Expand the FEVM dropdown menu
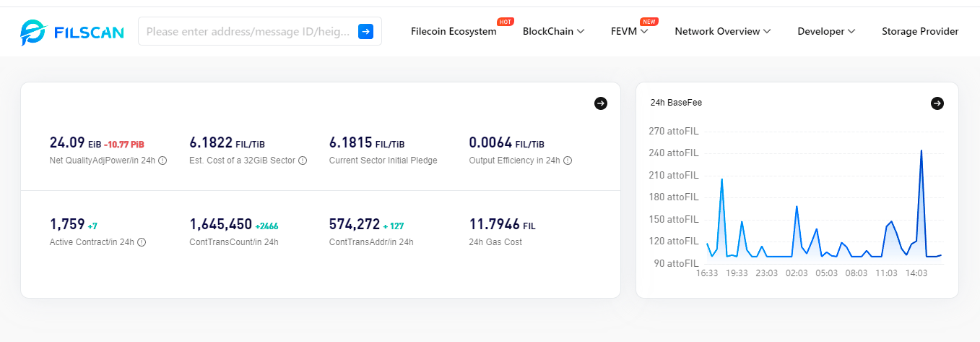 coord(629,31)
